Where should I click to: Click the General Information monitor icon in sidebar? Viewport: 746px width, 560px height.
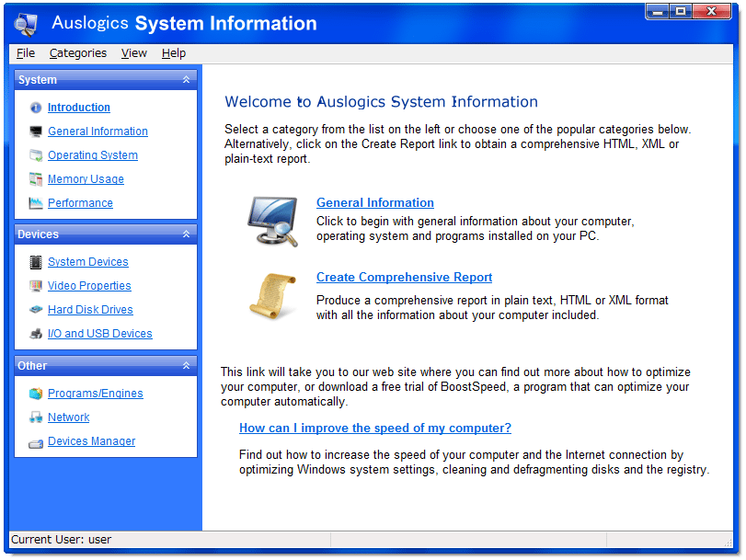[36, 131]
